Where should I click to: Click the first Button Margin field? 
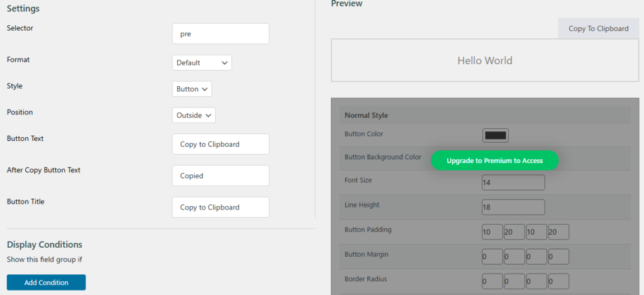point(492,257)
